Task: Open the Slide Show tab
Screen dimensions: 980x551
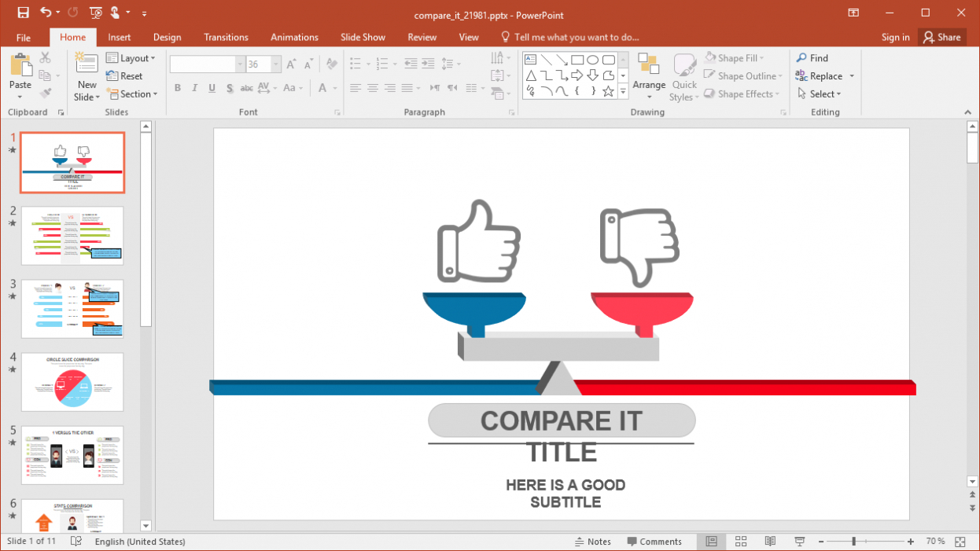Action: tap(363, 37)
